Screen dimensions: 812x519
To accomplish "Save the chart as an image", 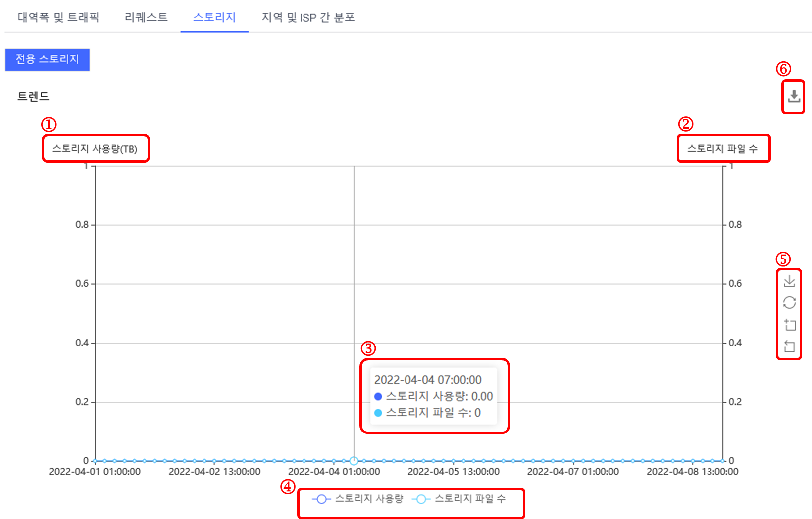I will tap(789, 281).
